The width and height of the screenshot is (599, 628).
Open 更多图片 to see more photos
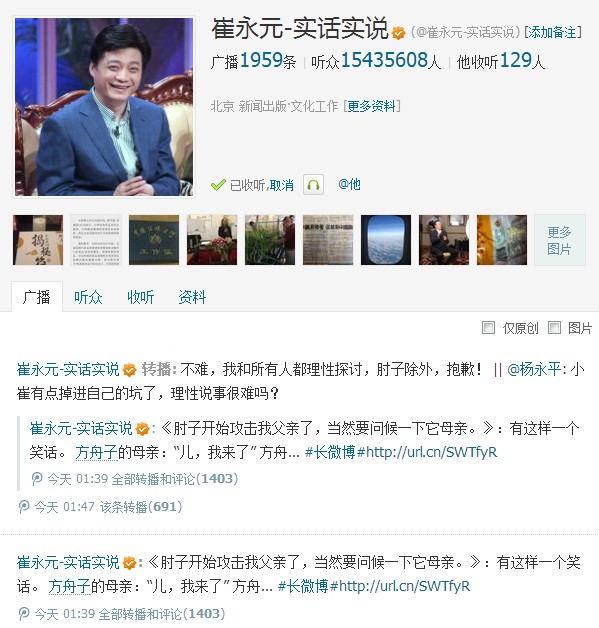[x=559, y=240]
